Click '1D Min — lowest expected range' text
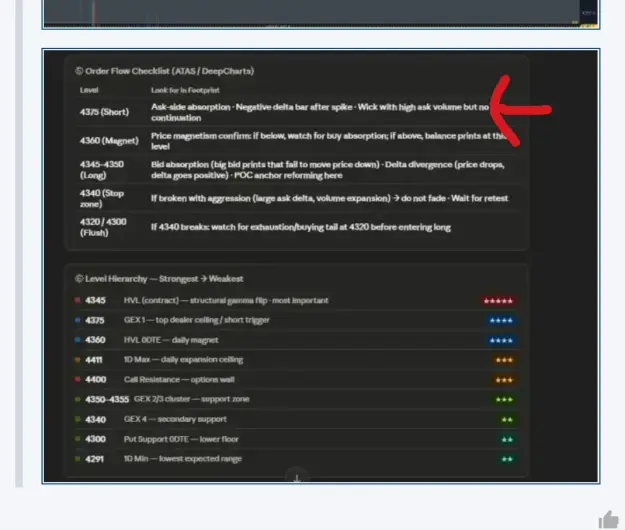625x530 pixels. (183, 459)
